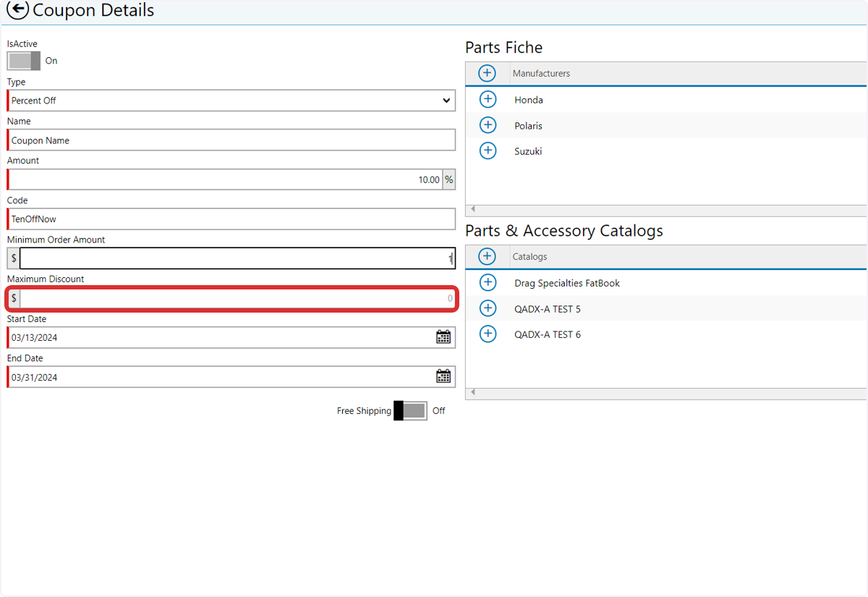868x597 pixels.
Task: Add the Polaris manufacturer with its plus icon
Action: point(488,125)
